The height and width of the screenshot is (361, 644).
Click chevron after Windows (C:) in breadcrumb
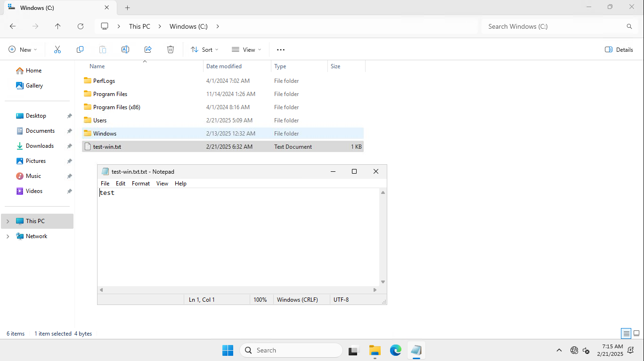tap(218, 26)
